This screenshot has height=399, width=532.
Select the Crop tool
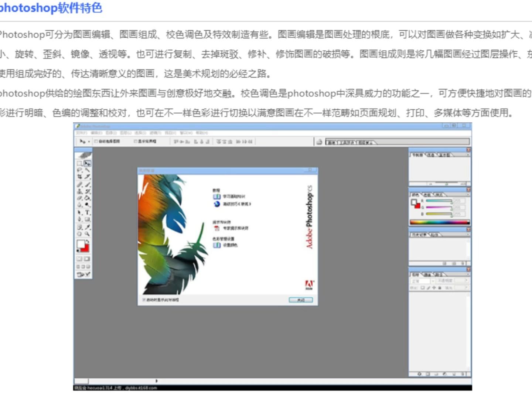click(x=79, y=176)
